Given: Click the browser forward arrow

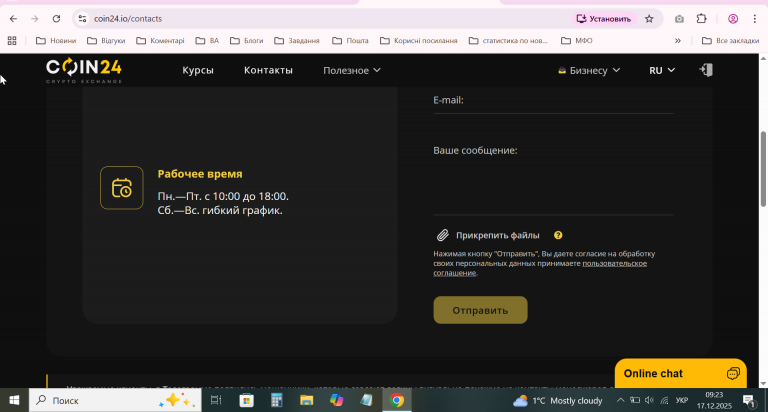Looking at the screenshot, I should [34, 19].
